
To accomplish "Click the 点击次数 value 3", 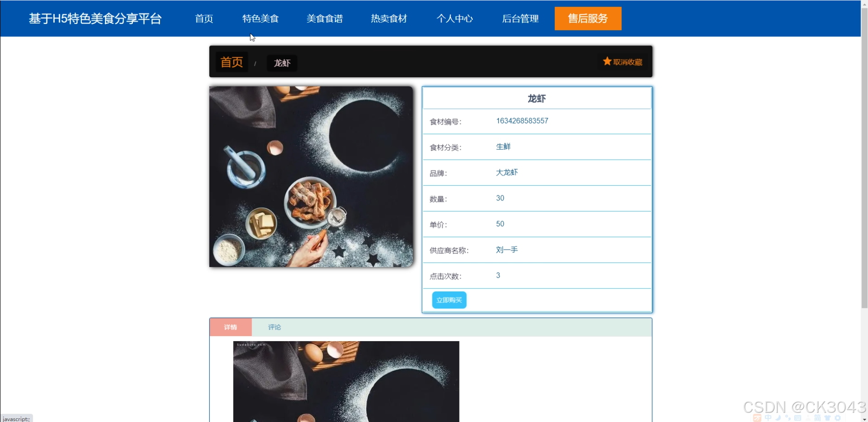I will 498,275.
